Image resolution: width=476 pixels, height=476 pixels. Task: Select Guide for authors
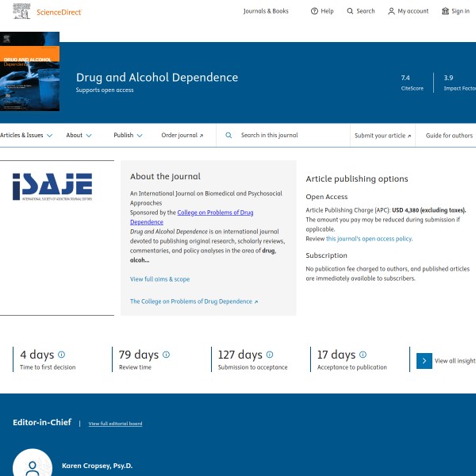click(449, 136)
